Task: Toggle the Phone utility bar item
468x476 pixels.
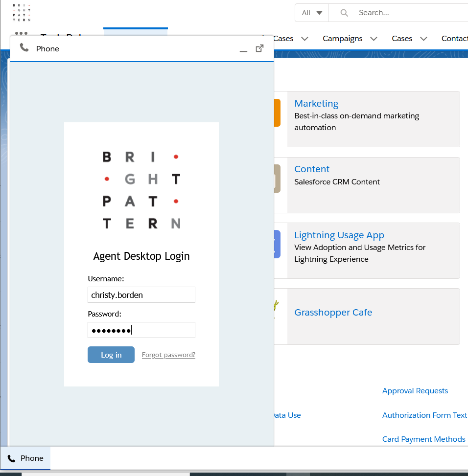Action: pyautogui.click(x=25, y=458)
